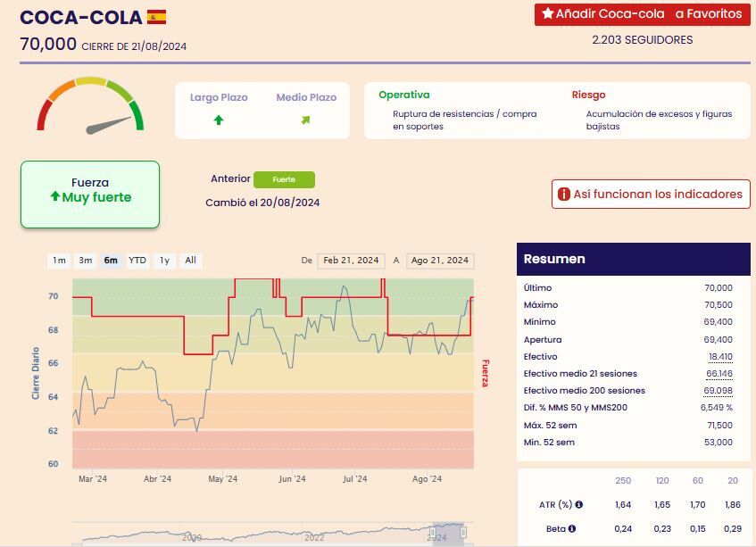Click the Apertura row label
Image resolution: width=756 pixels, height=547 pixels.
543,340
